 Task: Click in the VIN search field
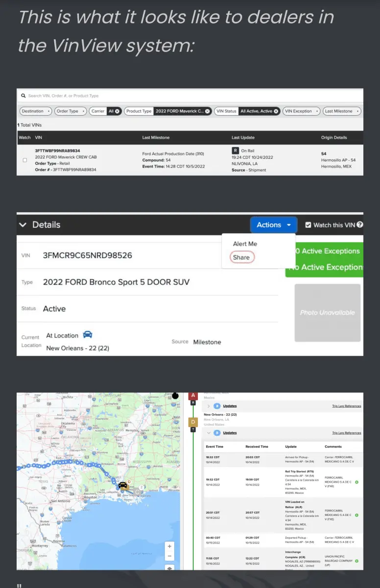tap(191, 96)
